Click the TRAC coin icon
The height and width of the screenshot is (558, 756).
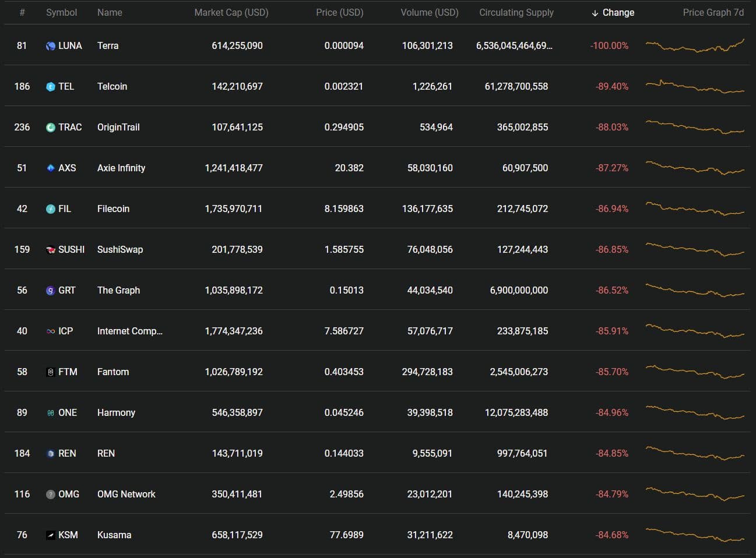(51, 127)
